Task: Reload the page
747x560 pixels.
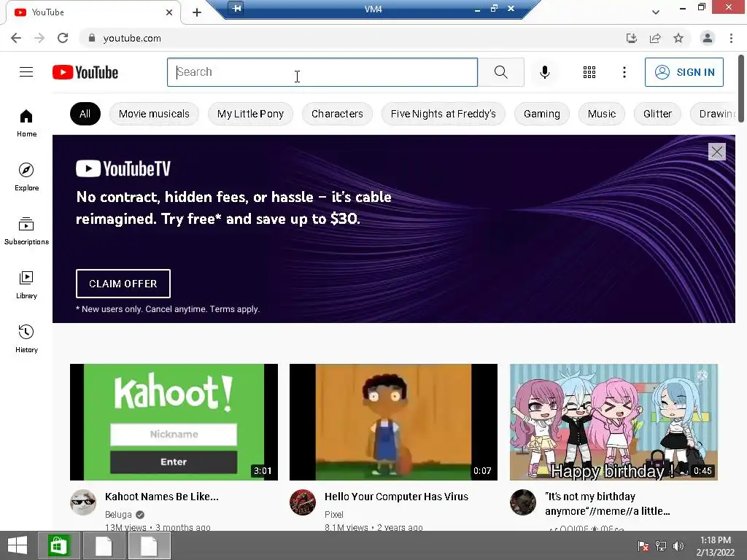Action: pos(63,38)
